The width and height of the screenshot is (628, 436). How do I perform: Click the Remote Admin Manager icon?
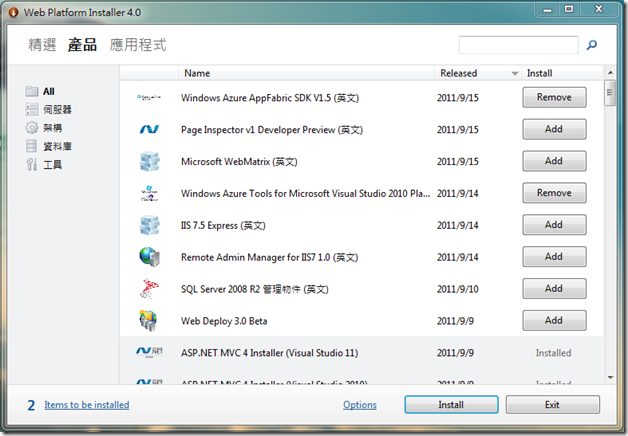point(150,257)
